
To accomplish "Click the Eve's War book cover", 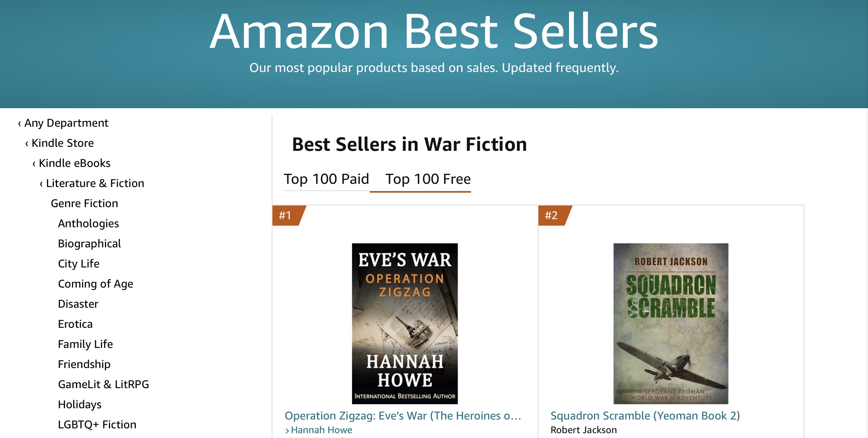I will coord(405,323).
